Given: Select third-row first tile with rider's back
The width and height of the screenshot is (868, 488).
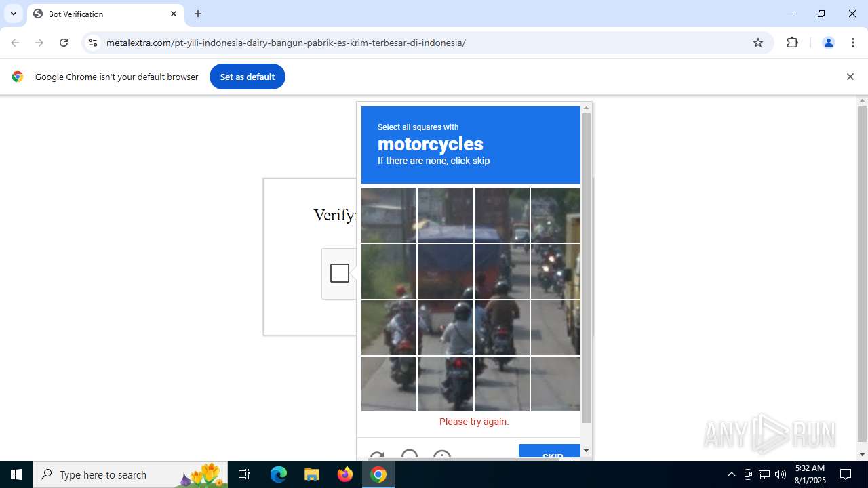Looking at the screenshot, I should [389, 327].
